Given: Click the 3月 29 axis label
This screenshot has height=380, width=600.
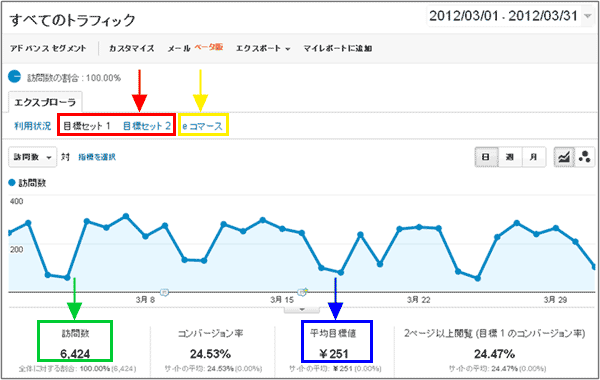Looking at the screenshot, I should [x=555, y=300].
